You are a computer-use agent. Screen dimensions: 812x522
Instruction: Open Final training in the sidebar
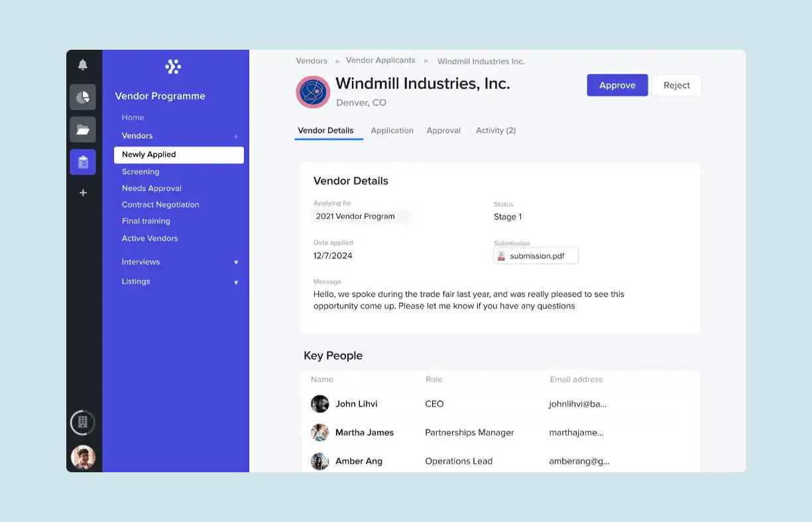tap(146, 221)
